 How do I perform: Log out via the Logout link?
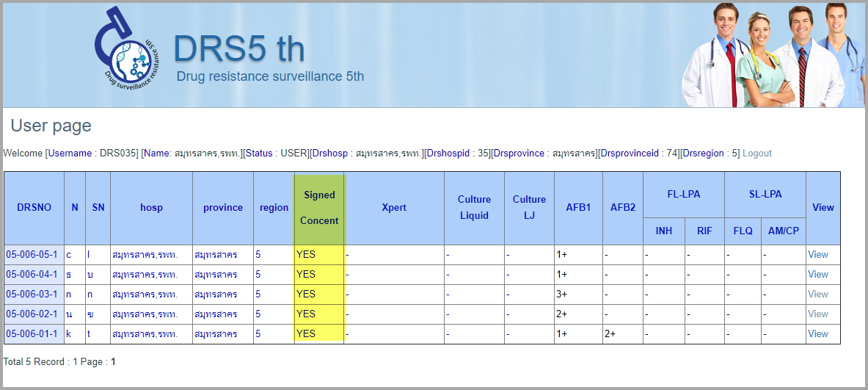tap(756, 154)
